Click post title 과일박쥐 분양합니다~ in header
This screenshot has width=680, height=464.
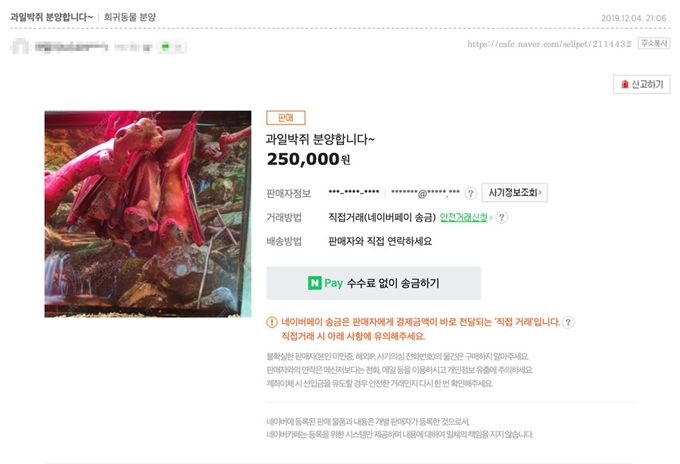click(52, 17)
